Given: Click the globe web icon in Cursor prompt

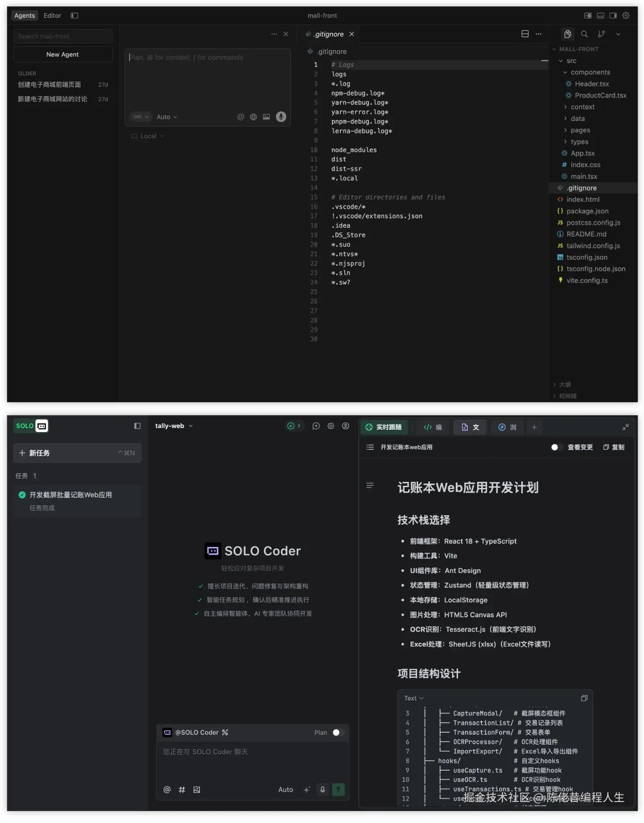Looking at the screenshot, I should pyautogui.click(x=254, y=117).
